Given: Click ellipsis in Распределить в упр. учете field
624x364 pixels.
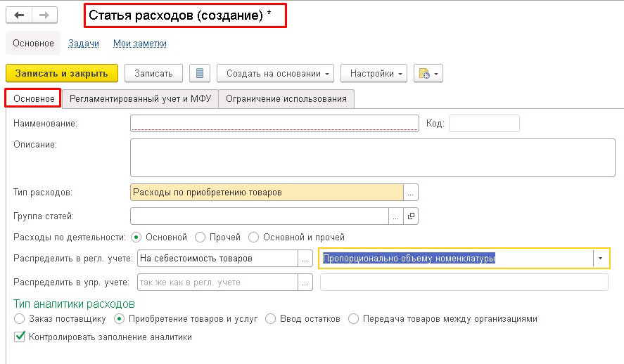Looking at the screenshot, I should point(305,282).
